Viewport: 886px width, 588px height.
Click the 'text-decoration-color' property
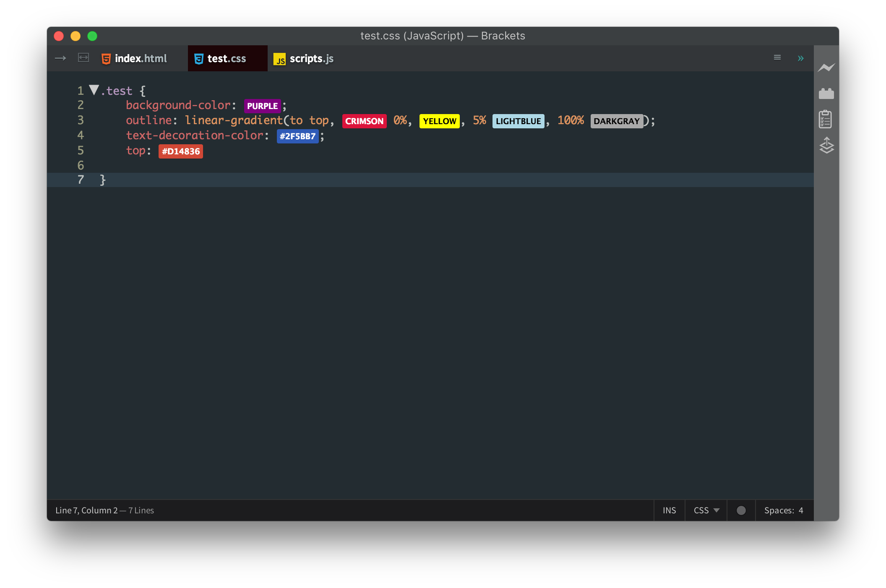pos(195,135)
